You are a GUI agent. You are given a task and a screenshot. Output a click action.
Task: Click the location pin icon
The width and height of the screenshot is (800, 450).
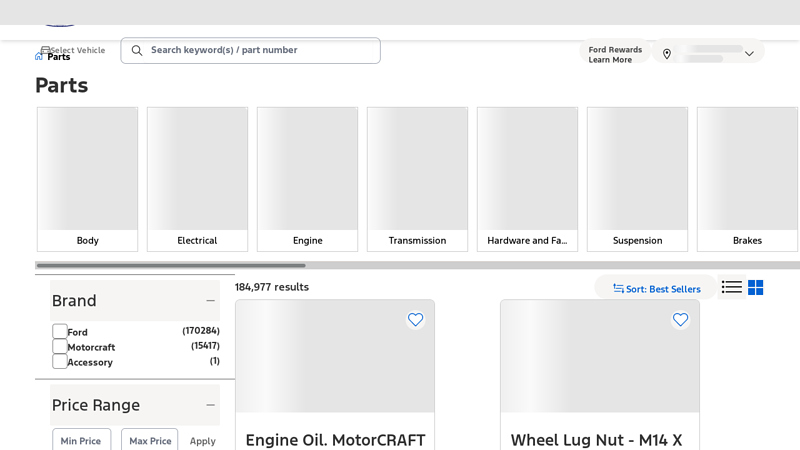(667, 54)
